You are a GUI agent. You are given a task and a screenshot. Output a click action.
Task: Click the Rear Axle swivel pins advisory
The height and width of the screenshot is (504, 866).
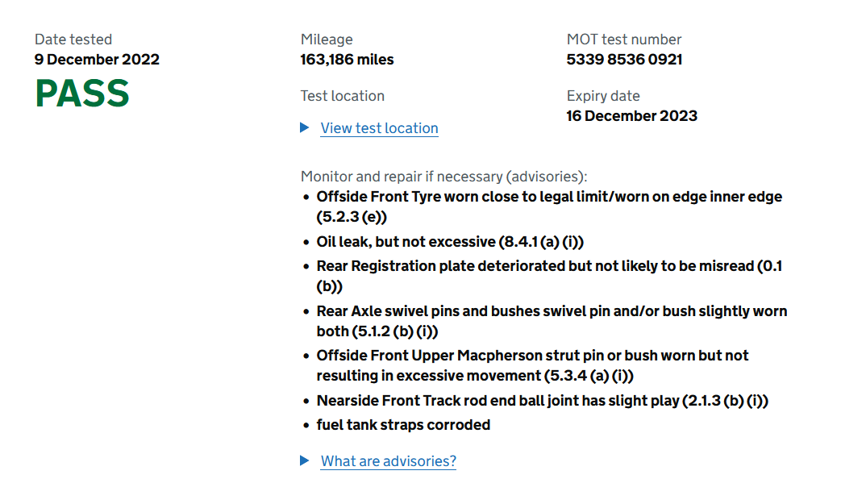point(552,321)
